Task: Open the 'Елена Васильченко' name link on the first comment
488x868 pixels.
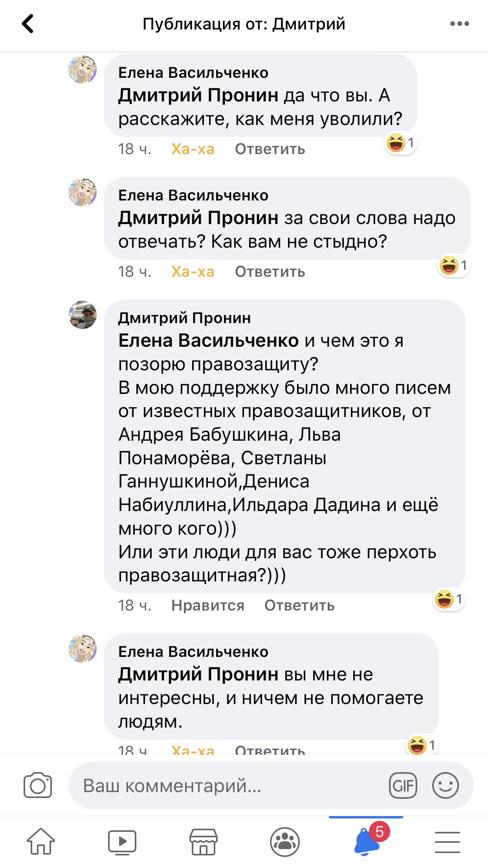Action: tap(193, 73)
